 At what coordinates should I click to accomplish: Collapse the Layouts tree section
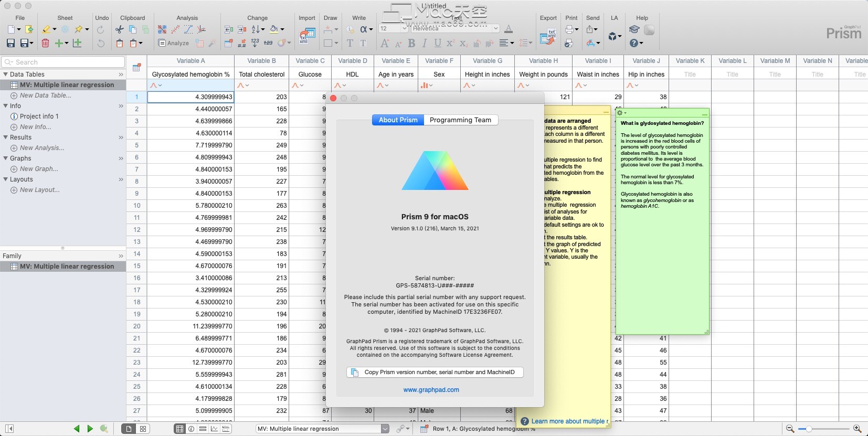pos(5,179)
